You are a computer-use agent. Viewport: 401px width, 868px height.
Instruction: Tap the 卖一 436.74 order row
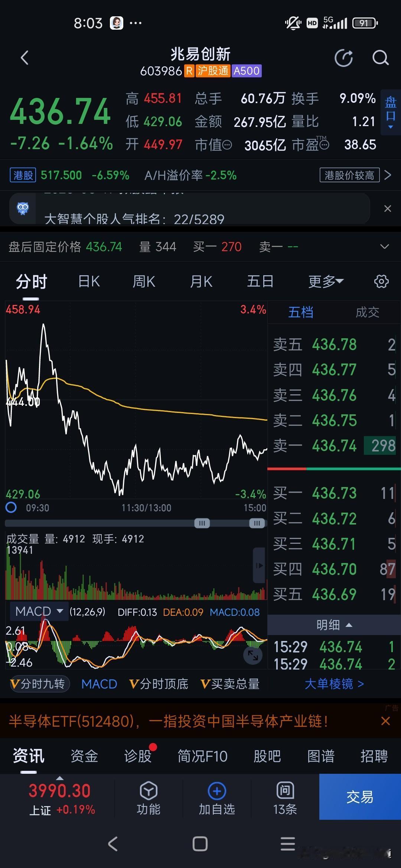(334, 445)
